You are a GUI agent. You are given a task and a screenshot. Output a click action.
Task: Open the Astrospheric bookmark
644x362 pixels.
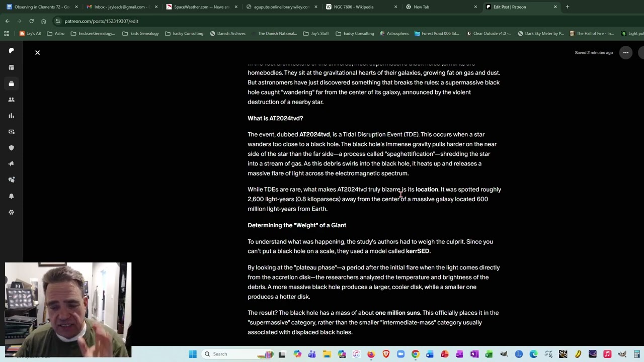click(x=394, y=34)
